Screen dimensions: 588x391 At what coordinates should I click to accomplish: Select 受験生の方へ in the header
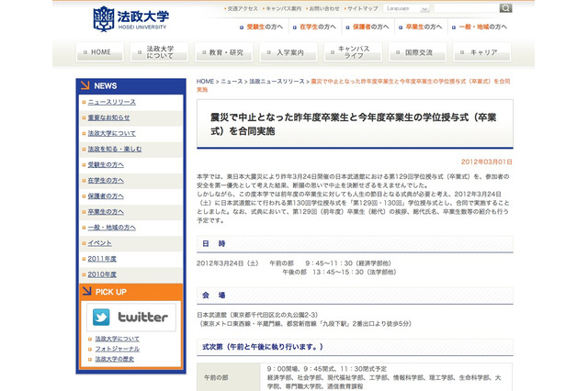tap(265, 27)
